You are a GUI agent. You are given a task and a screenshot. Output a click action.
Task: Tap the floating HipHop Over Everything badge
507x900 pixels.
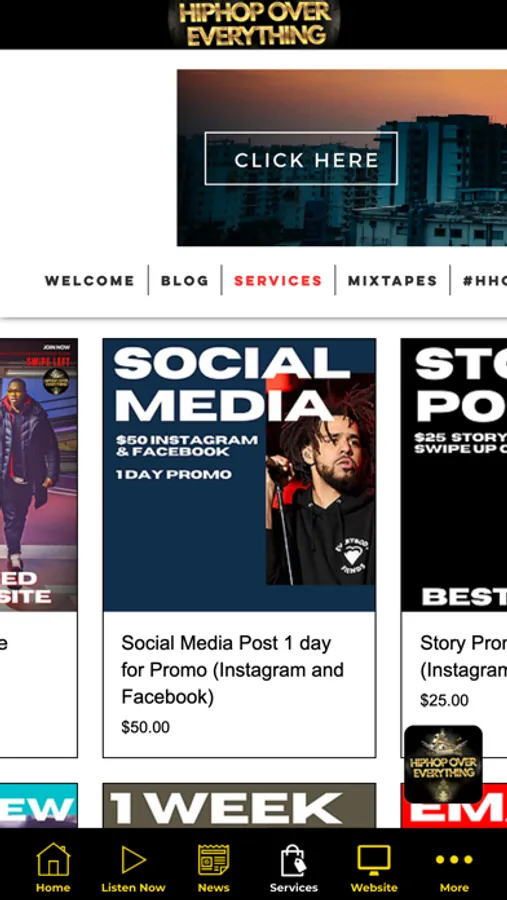coord(443,764)
